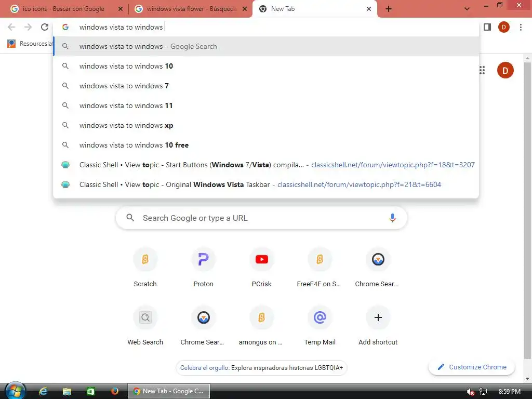Click the Customize Chrome button
Screen dimensions: 532x399
[472, 367]
